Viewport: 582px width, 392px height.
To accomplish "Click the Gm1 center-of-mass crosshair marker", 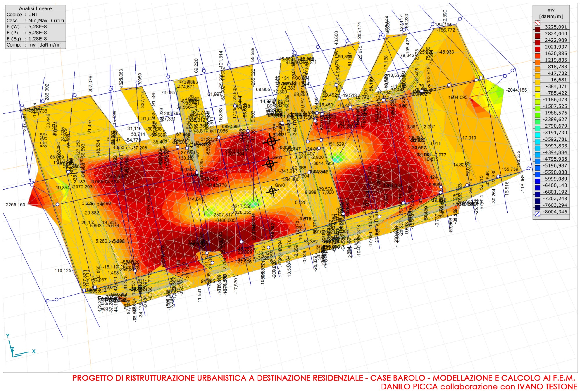I will click(270, 164).
